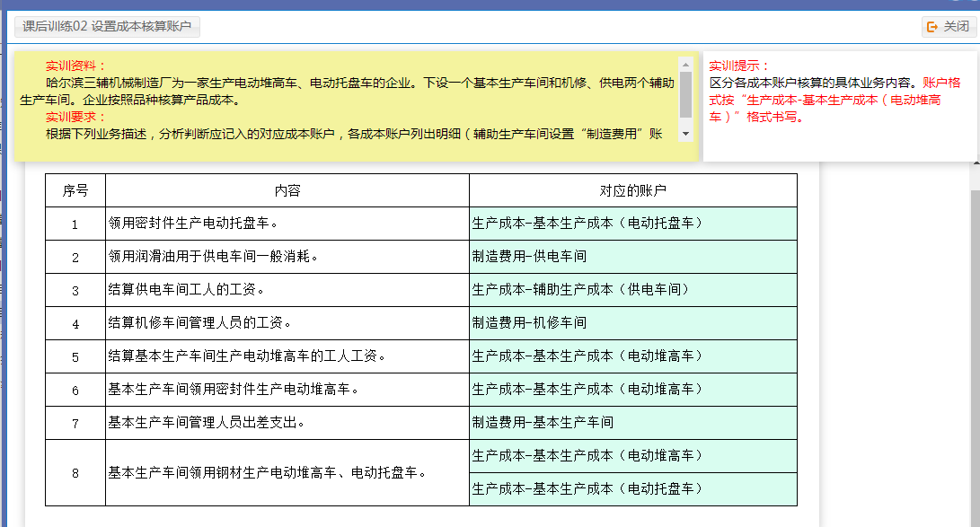Screen dimensions: 980x527
Task: Click the 实训资料 panel scrollbar thumb
Action: tap(685, 95)
